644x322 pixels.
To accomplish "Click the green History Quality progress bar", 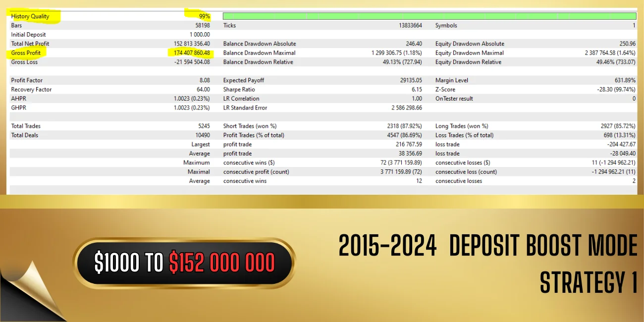I will click(x=429, y=16).
